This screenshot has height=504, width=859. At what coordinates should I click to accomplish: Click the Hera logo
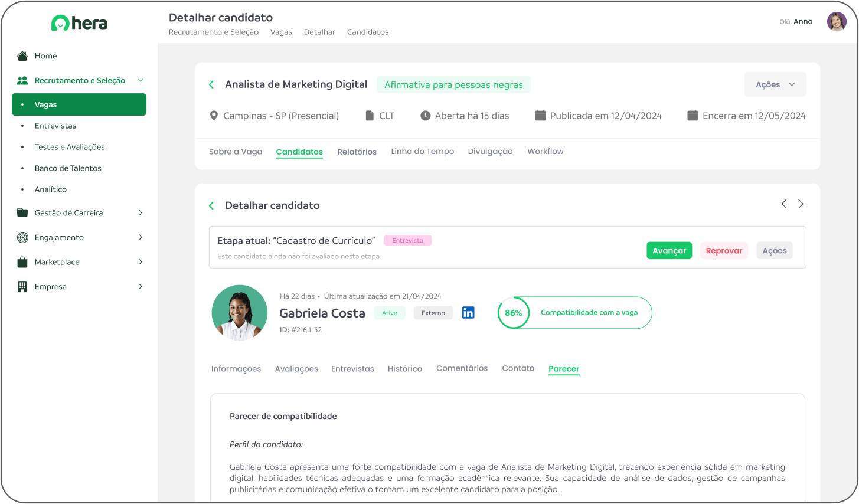pyautogui.click(x=80, y=23)
